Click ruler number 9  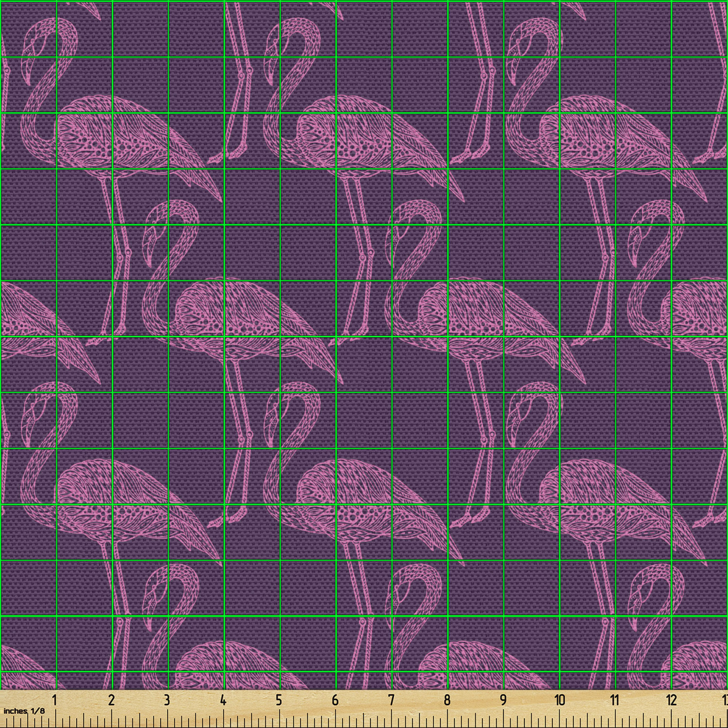503,700
